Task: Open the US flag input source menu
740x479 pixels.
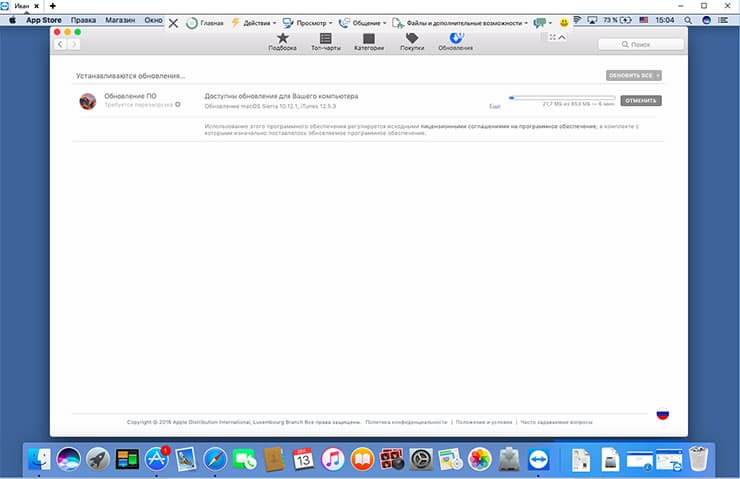Action: (x=643, y=20)
